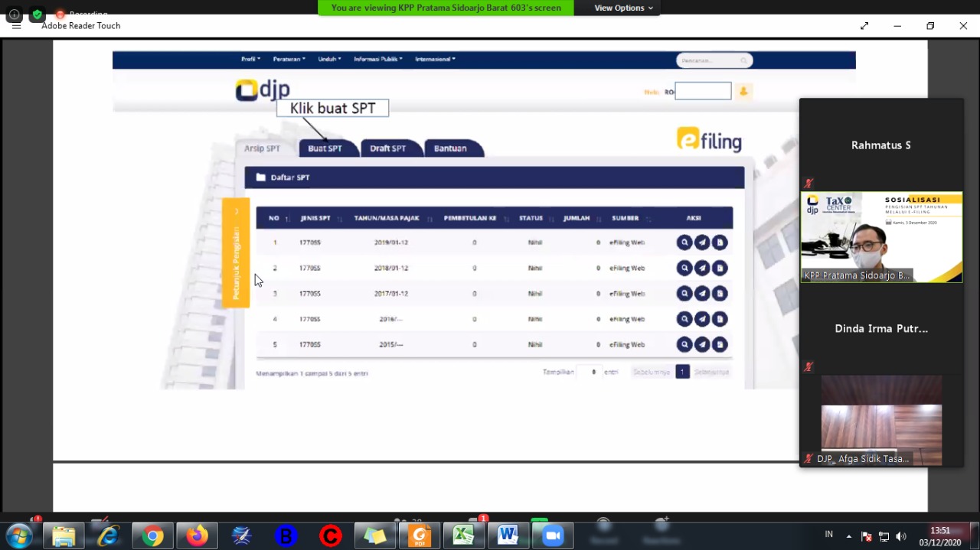The image size is (980, 550).
Task: Expand the Peraturan dropdown menu
Action: coord(289,59)
